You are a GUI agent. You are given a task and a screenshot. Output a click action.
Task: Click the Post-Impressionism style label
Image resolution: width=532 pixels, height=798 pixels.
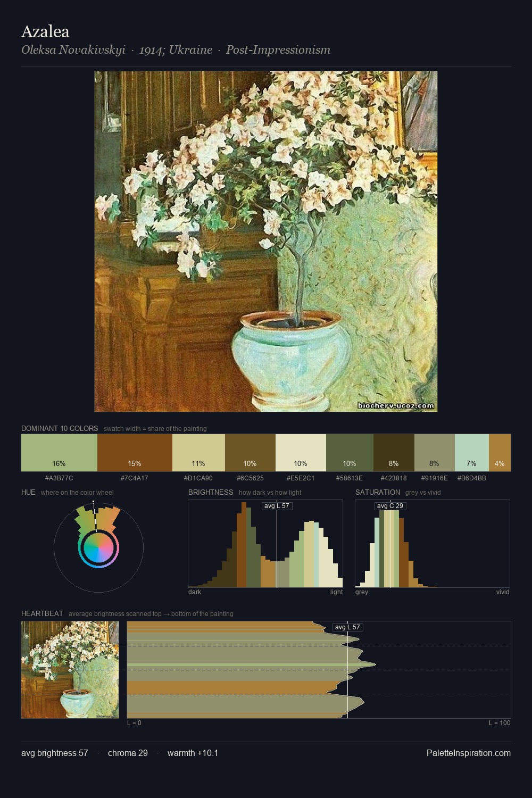point(278,50)
